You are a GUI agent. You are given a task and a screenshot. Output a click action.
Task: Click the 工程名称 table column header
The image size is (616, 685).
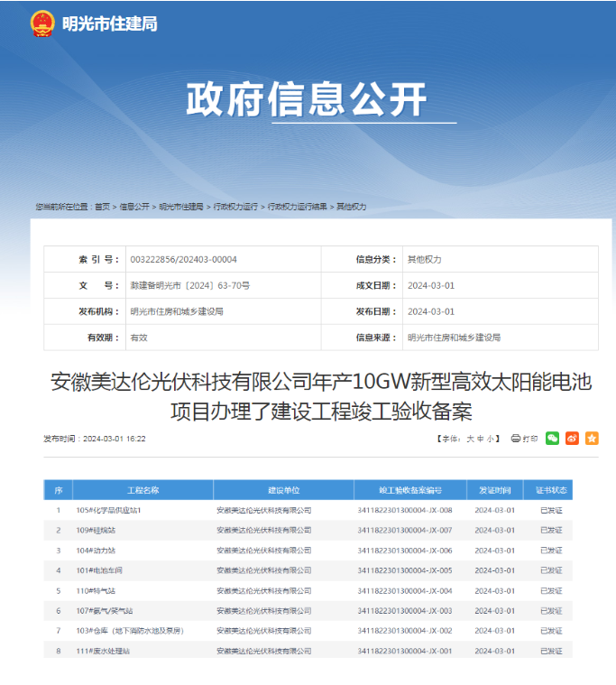pos(143,490)
